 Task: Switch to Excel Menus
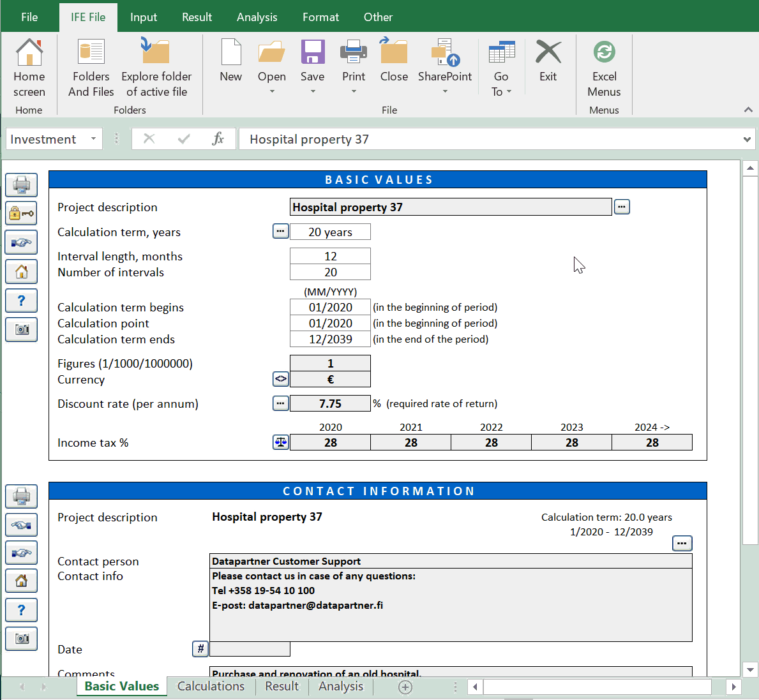pyautogui.click(x=604, y=68)
